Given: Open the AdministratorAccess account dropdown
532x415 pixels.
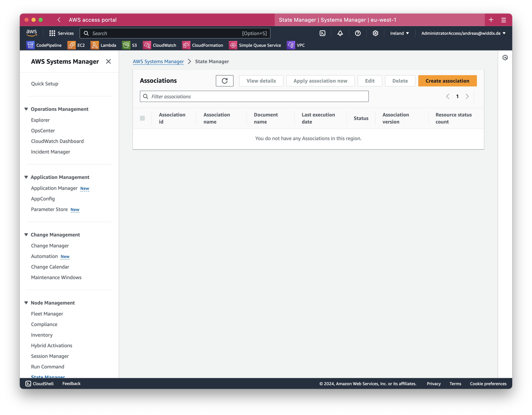Looking at the screenshot, I should pyautogui.click(x=463, y=33).
